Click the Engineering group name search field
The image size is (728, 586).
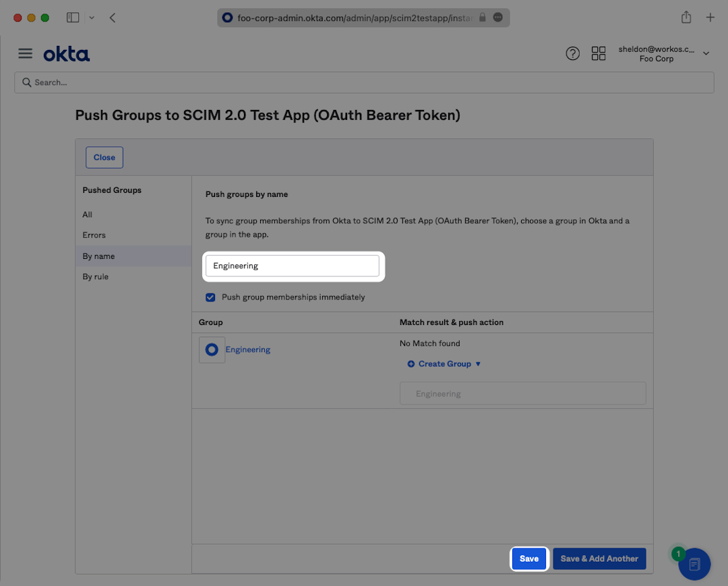pyautogui.click(x=292, y=266)
